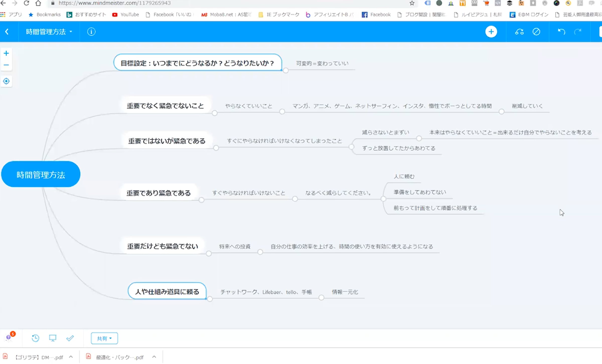This screenshot has height=364, width=602.
Task: Zoom out with the minus control
Action: tap(6, 65)
